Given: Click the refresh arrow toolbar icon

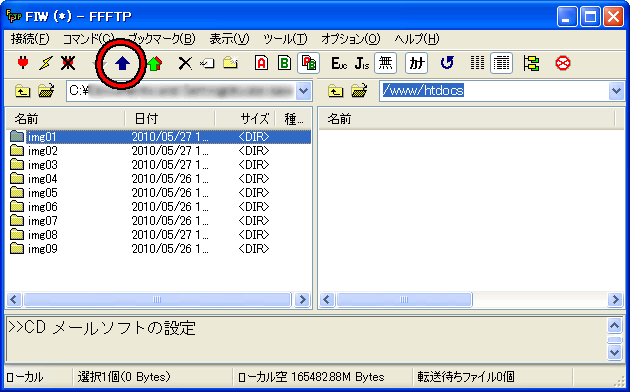Looking at the screenshot, I should click(x=447, y=63).
